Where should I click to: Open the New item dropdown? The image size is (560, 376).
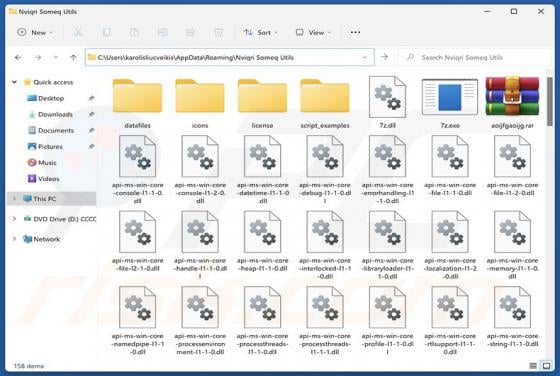tap(35, 32)
